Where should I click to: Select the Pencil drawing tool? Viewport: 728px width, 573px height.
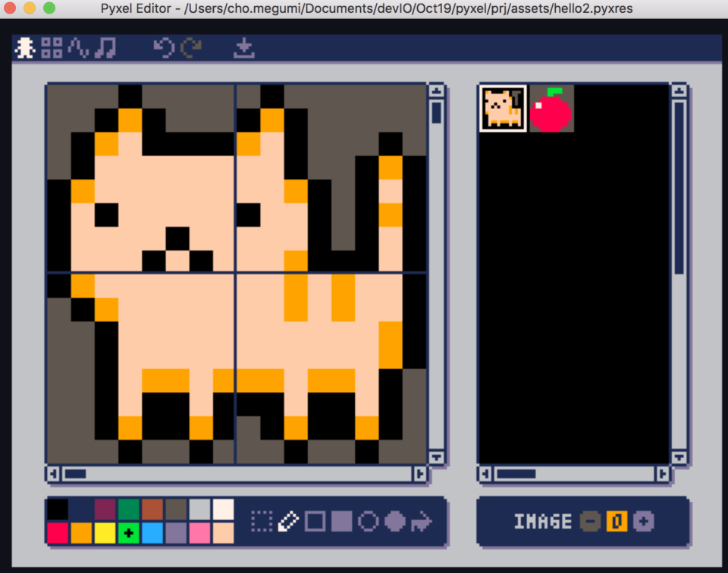(289, 521)
